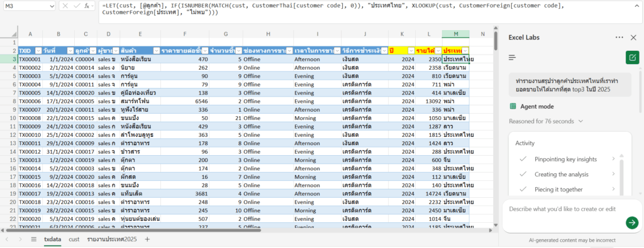
Task: Select the สินค้า column header cell
Action: pos(140,50)
